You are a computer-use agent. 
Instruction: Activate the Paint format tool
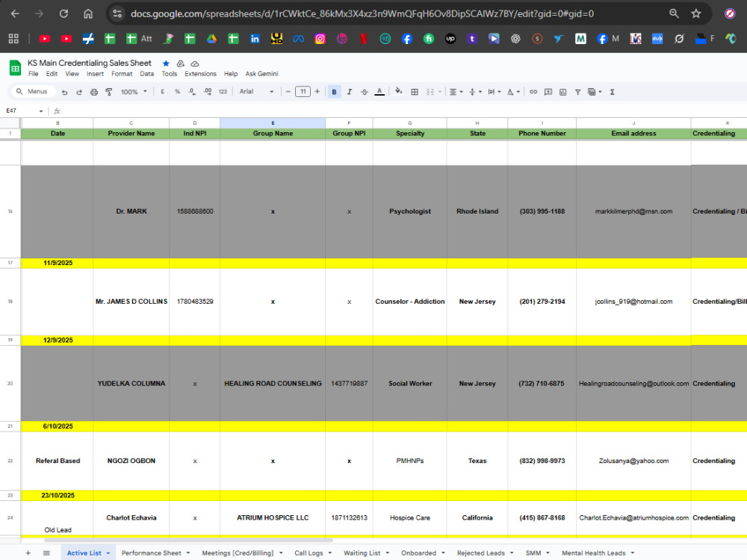click(109, 92)
